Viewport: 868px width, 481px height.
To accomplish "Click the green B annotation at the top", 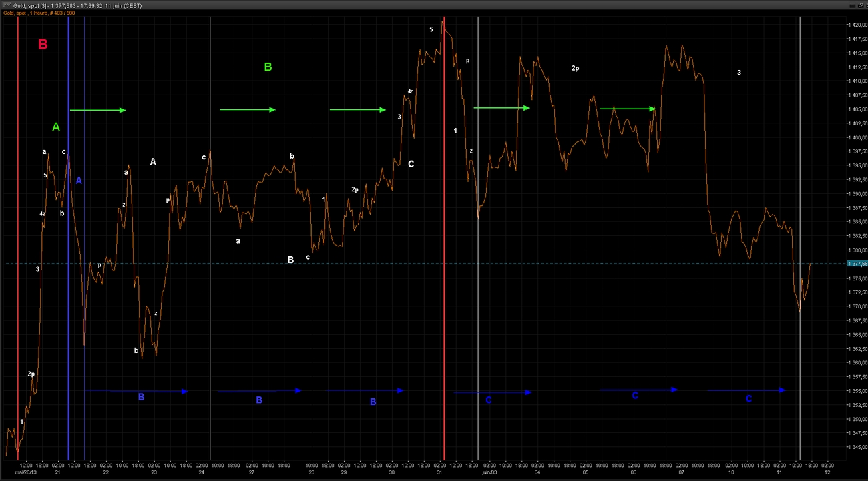I will tap(268, 67).
